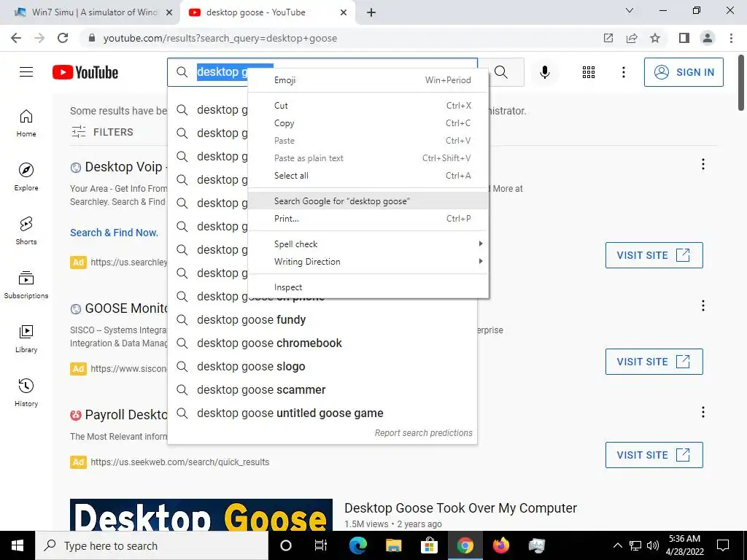Open the Chrome profile avatar
Screen dimensions: 747x560
pyautogui.click(x=708, y=38)
